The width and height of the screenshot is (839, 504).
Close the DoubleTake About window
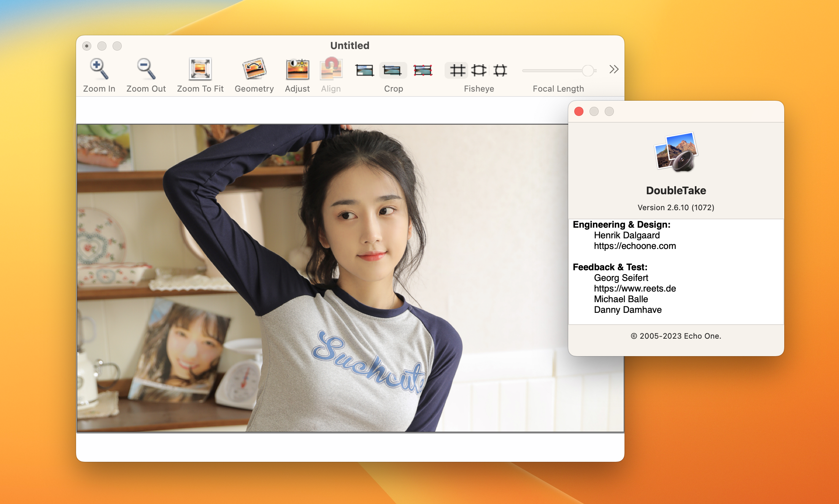click(579, 111)
